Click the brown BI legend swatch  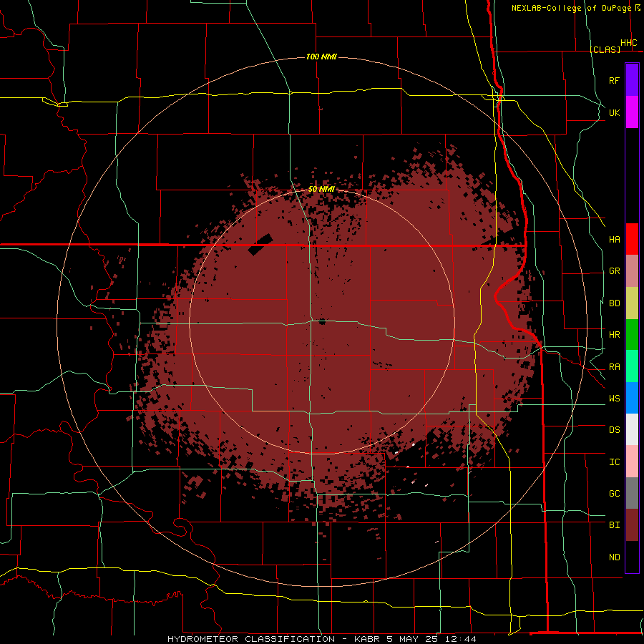[632, 525]
